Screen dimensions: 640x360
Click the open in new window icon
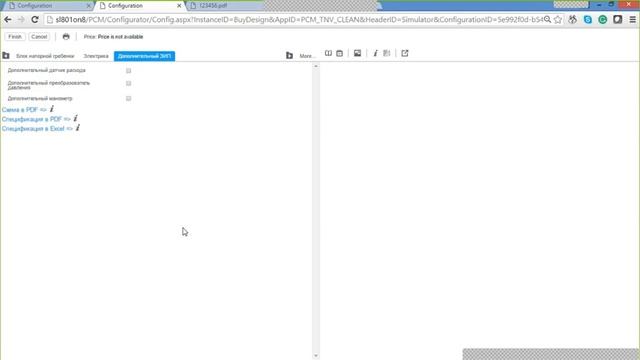[x=404, y=53]
